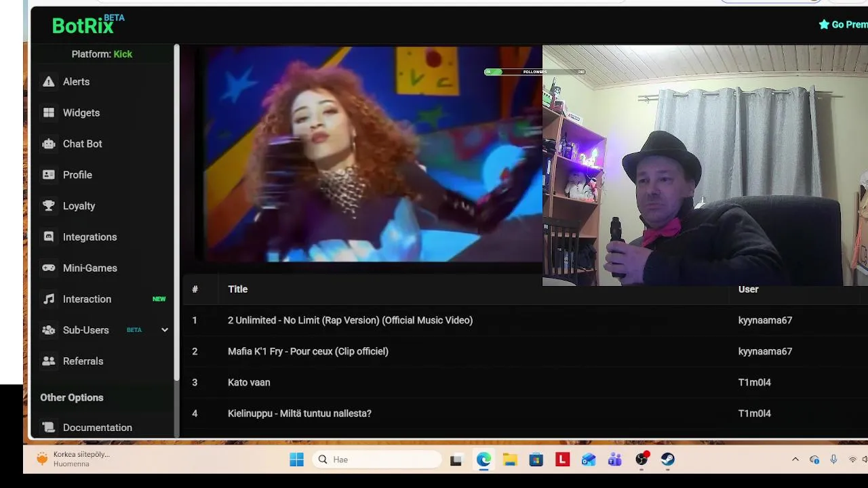Image resolution: width=868 pixels, height=488 pixels.
Task: Click user T1m0l4 in row 4
Action: tap(754, 413)
